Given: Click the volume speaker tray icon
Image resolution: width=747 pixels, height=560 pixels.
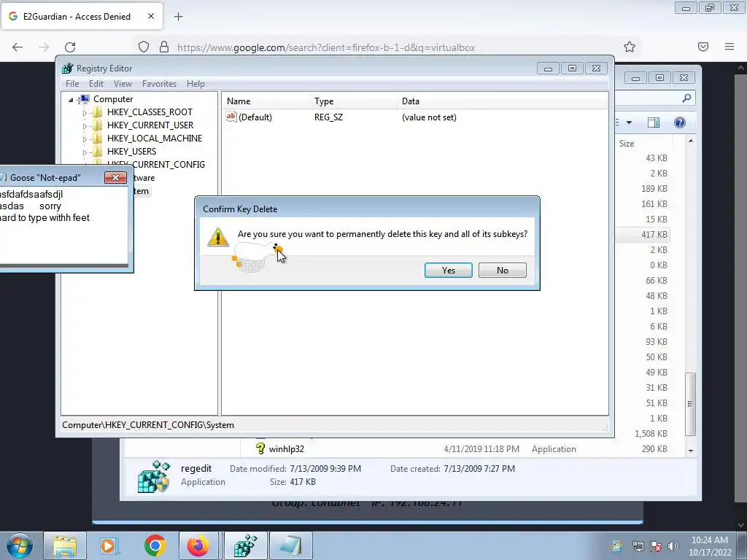Looking at the screenshot, I should (x=673, y=546).
